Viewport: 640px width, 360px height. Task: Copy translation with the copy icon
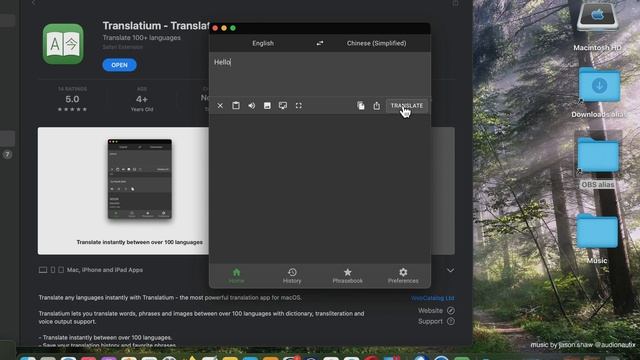click(x=361, y=106)
